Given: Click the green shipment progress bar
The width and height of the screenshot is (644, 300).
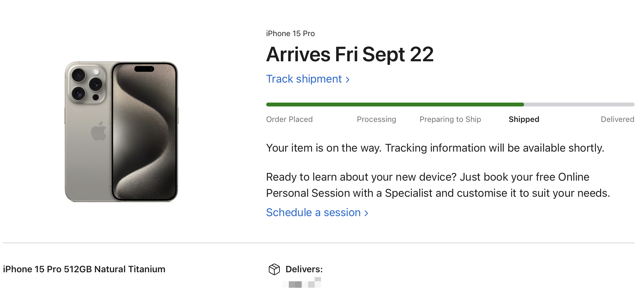Looking at the screenshot, I should tap(395, 105).
